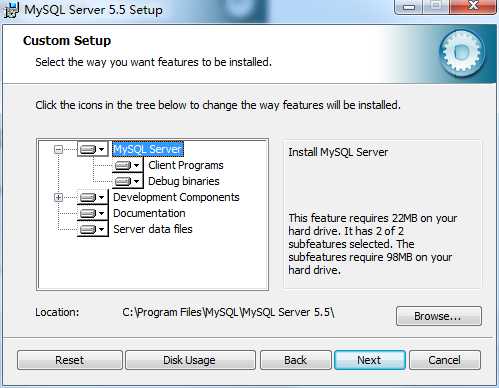Click the Reset button
499x388 pixels.
tap(70, 360)
